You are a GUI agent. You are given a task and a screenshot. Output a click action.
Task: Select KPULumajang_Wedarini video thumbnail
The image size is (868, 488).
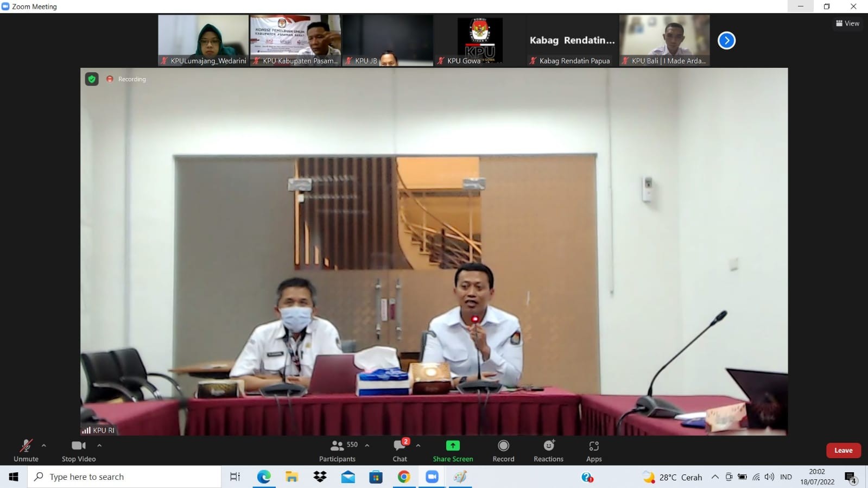[x=204, y=40]
